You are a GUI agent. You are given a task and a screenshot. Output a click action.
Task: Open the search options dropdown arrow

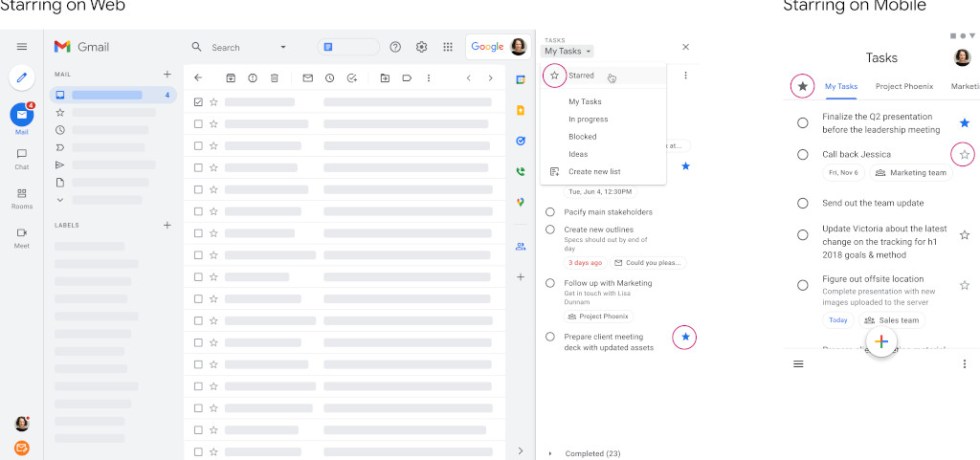(x=283, y=47)
